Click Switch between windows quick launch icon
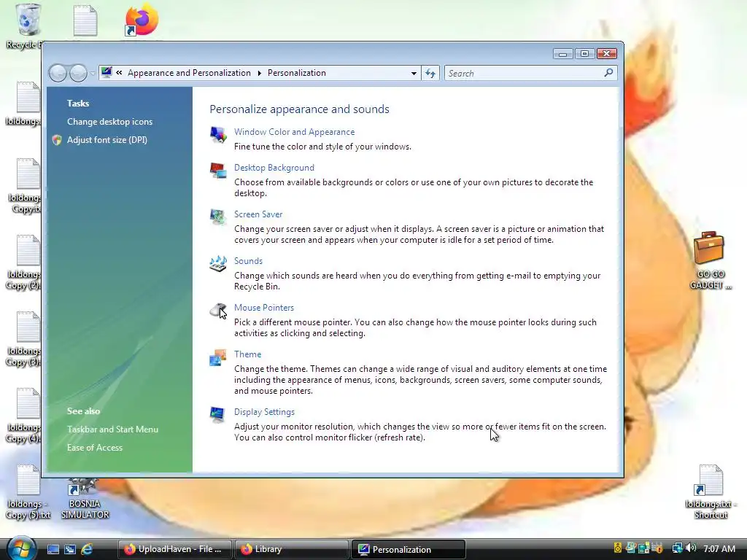This screenshot has width=747, height=560. click(70, 550)
